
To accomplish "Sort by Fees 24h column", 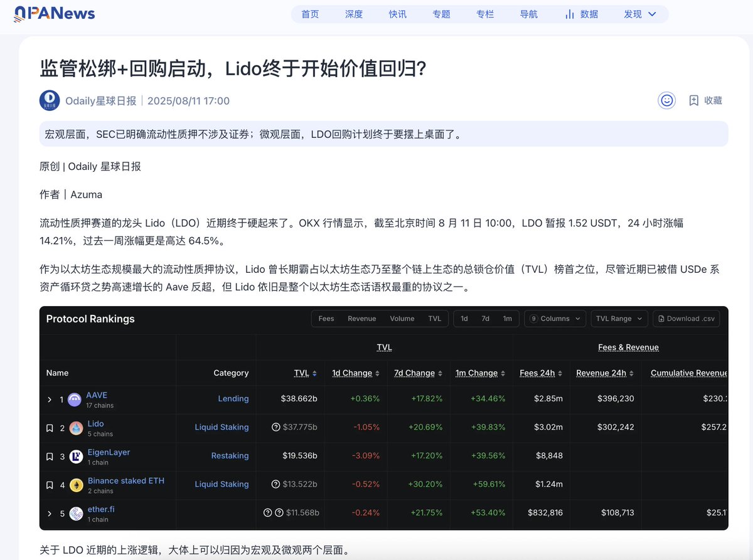I will (x=560, y=373).
